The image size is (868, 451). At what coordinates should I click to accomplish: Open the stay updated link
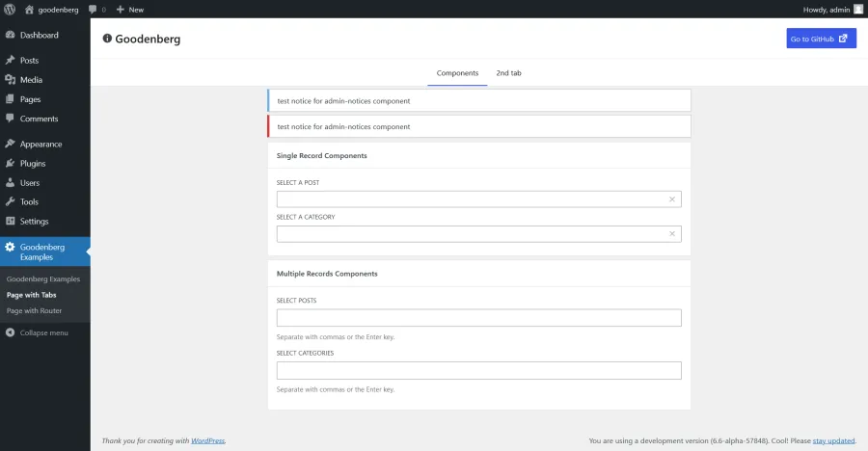pos(833,440)
